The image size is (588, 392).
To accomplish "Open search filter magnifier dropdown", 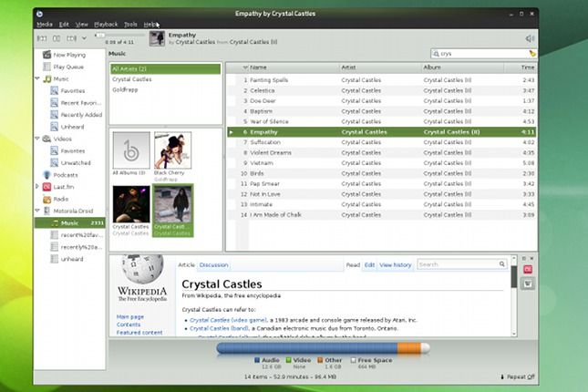I will tap(436, 54).
